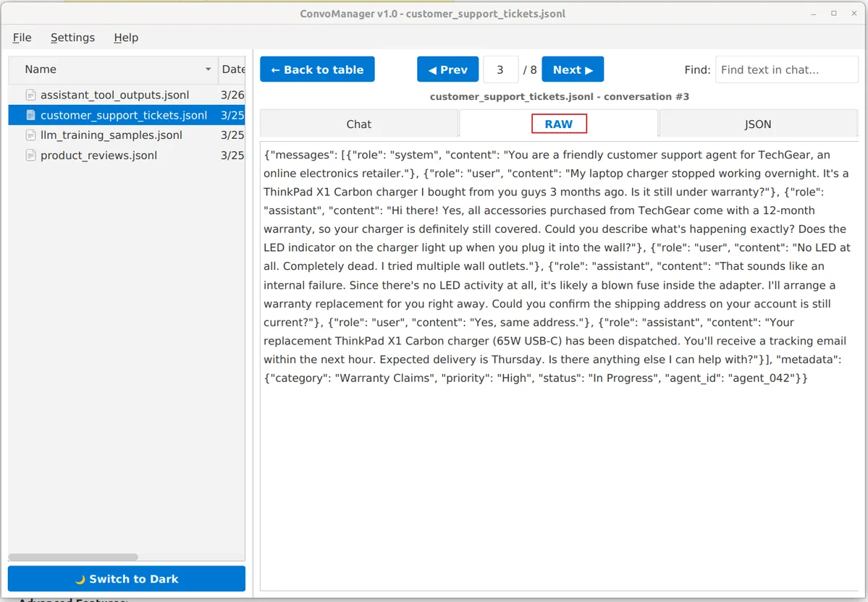Toggle the theme with Switch to Dark

127,579
